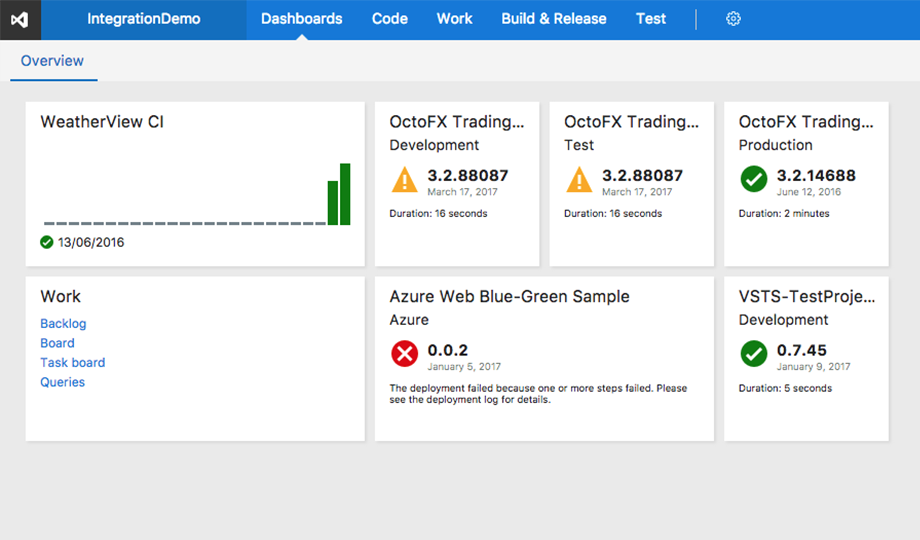Click version 3.2.88087 in Test tile
The image size is (920, 540).
(x=642, y=176)
